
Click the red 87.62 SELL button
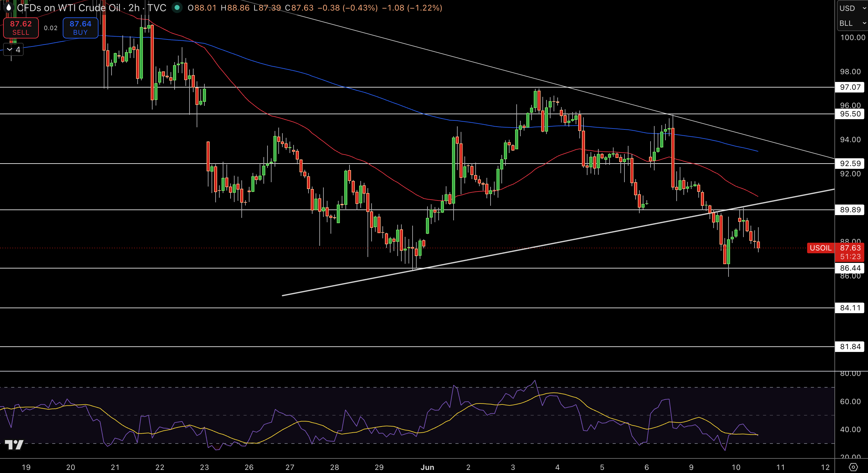21,28
